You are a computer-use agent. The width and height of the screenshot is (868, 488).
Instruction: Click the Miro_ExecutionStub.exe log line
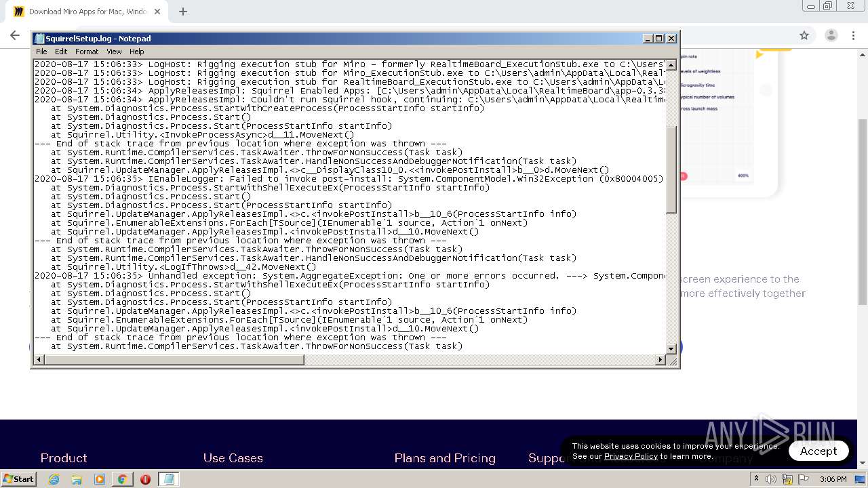350,73
